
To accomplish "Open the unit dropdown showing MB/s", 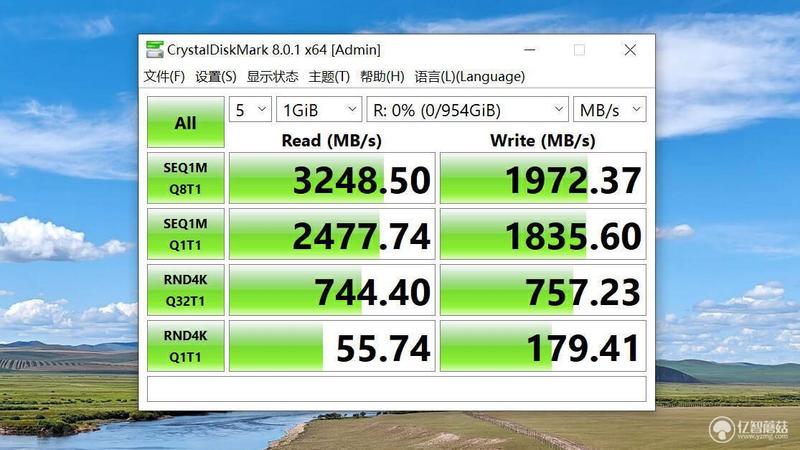I will 610,109.
